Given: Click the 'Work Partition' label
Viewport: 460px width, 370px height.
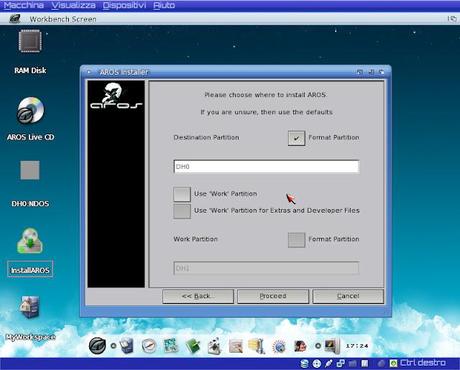Looking at the screenshot, I should [x=196, y=239].
